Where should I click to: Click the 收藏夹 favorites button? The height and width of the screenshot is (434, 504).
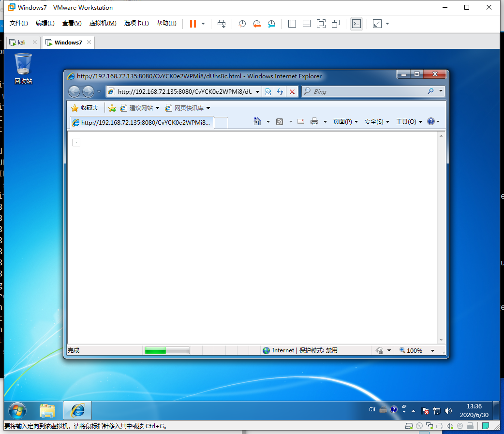tap(85, 108)
